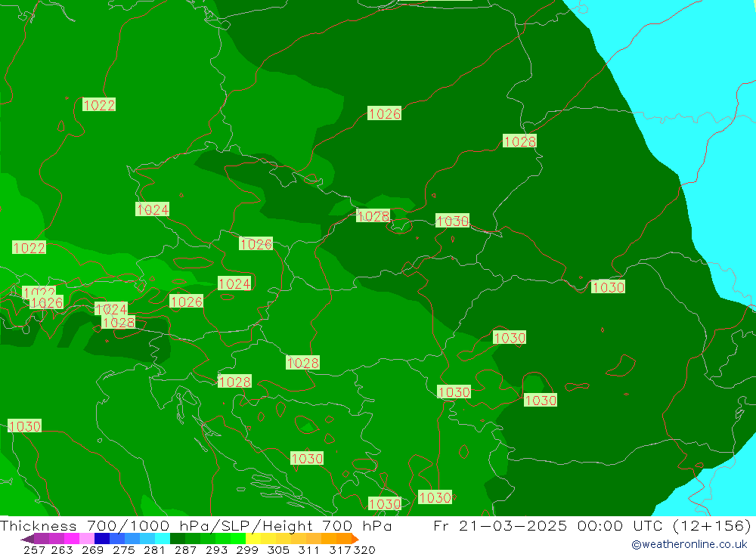Click the legend value 269

(x=92, y=549)
